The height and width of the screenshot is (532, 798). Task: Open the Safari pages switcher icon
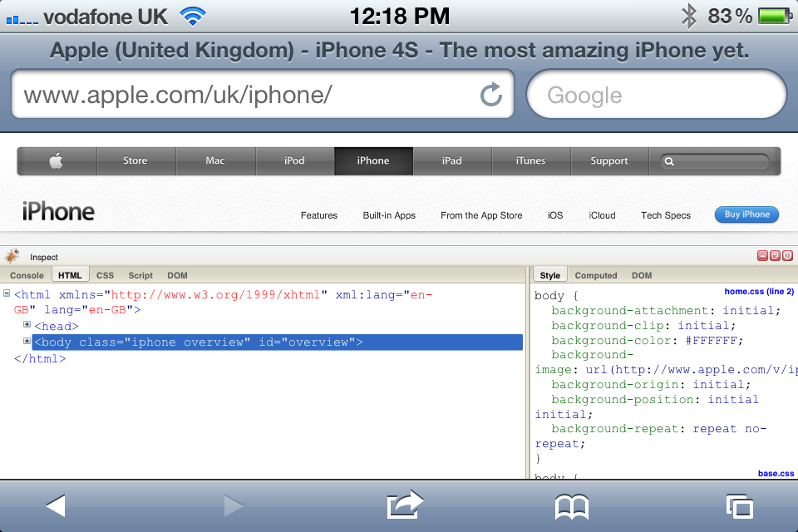pos(738,505)
